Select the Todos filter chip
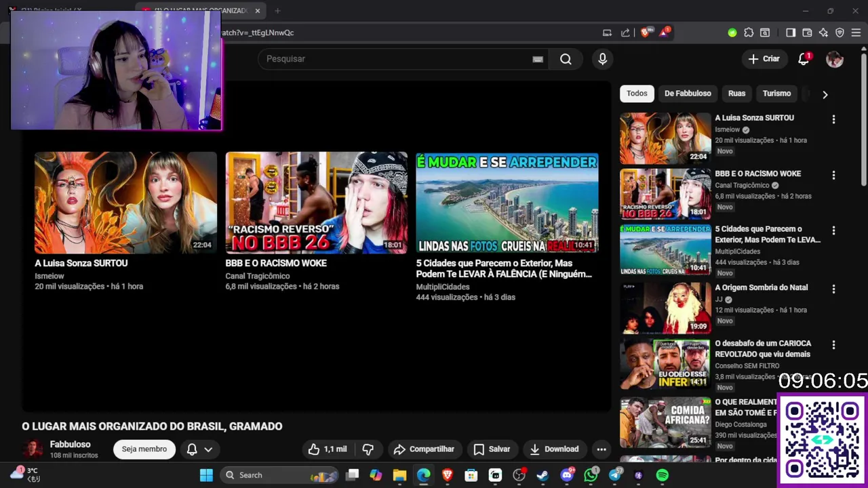 (637, 94)
